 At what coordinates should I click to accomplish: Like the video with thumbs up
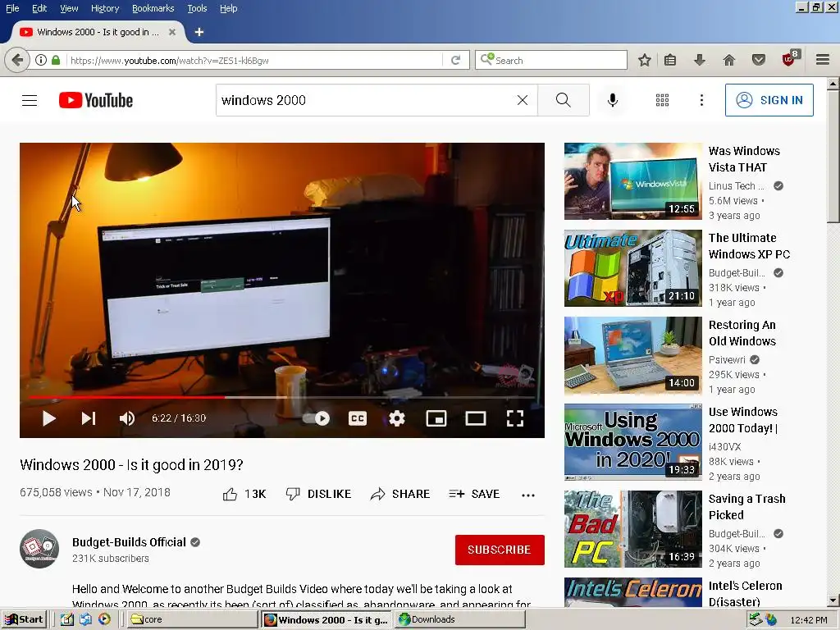click(244, 494)
